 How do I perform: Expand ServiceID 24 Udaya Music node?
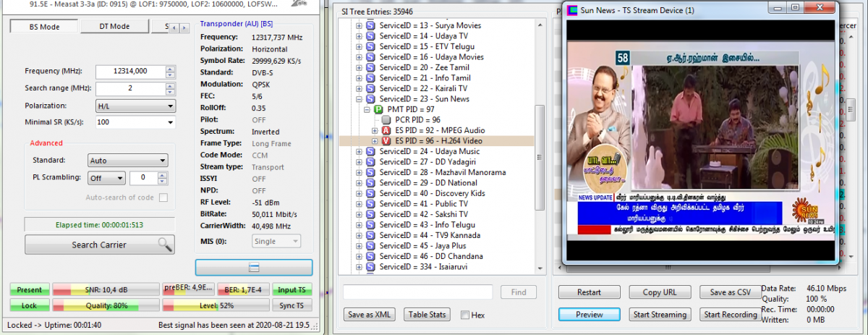359,151
